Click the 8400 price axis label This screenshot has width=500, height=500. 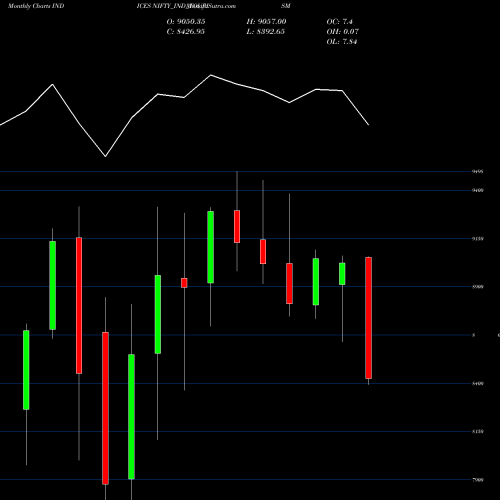point(477,383)
